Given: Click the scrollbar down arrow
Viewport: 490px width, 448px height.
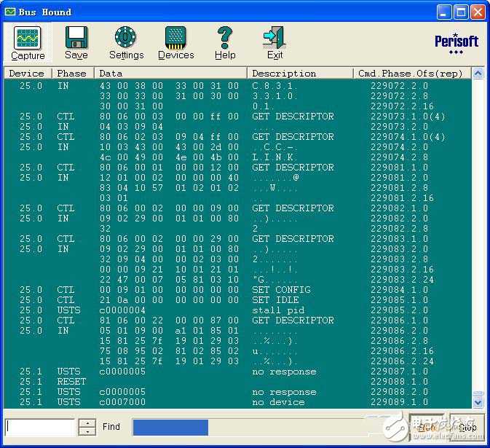Looking at the screenshot, I should pos(478,402).
